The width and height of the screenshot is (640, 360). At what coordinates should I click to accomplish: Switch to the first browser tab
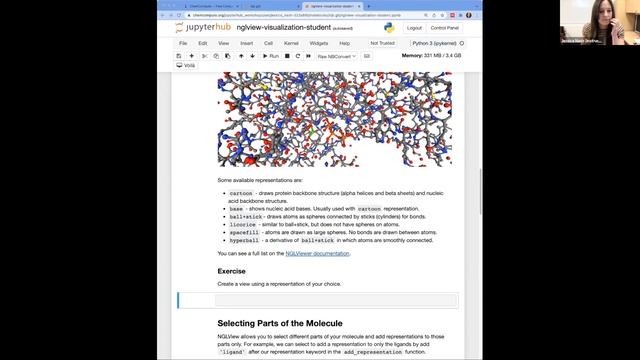pyautogui.click(x=210, y=6)
